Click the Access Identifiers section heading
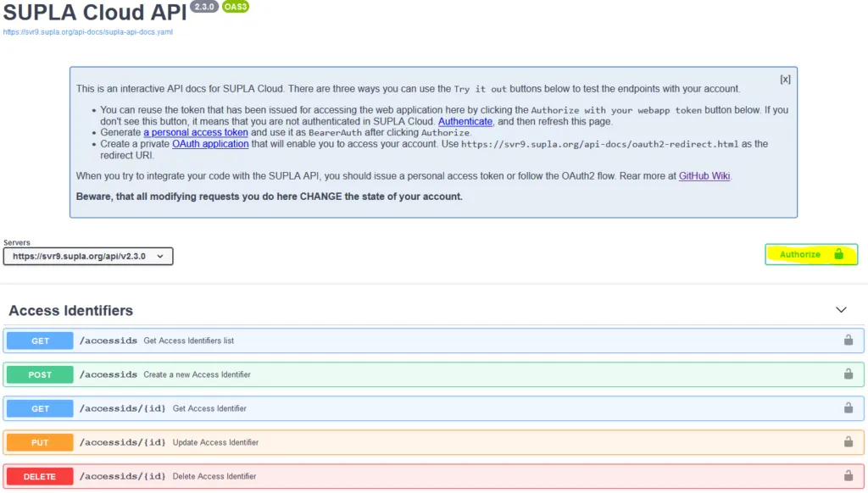Image resolution: width=868 pixels, height=493 pixels. tap(71, 310)
